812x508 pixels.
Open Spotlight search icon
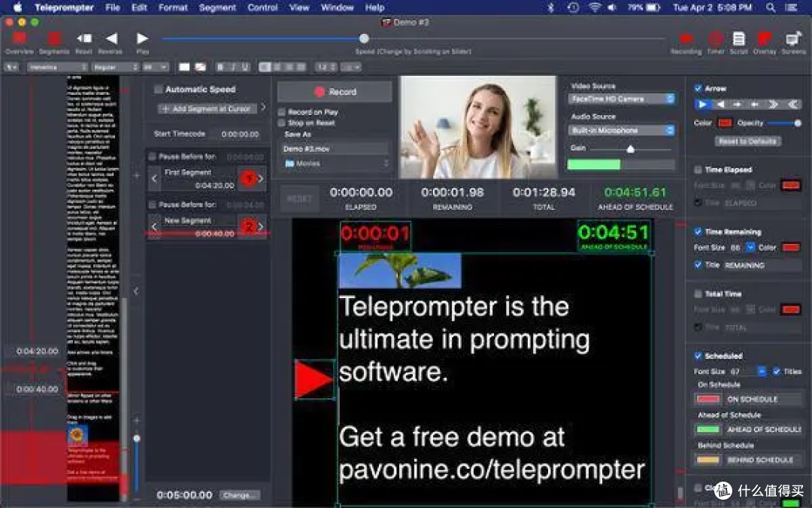pyautogui.click(x=771, y=8)
